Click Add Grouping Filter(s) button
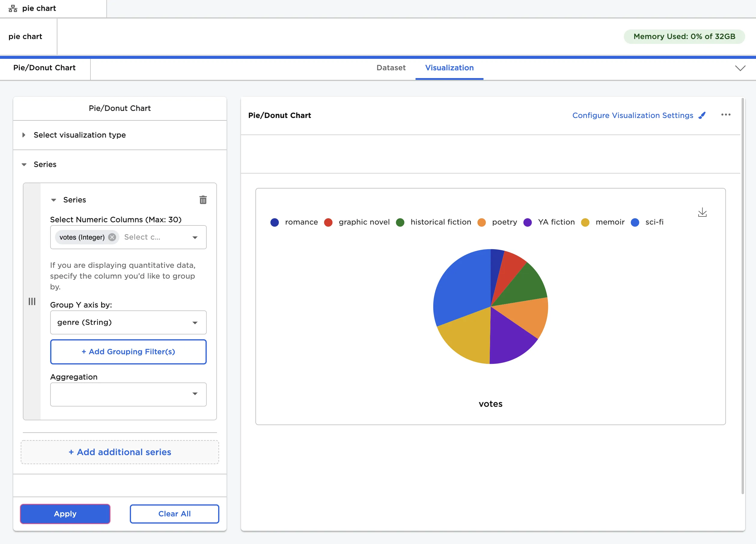756x544 pixels. coord(128,352)
